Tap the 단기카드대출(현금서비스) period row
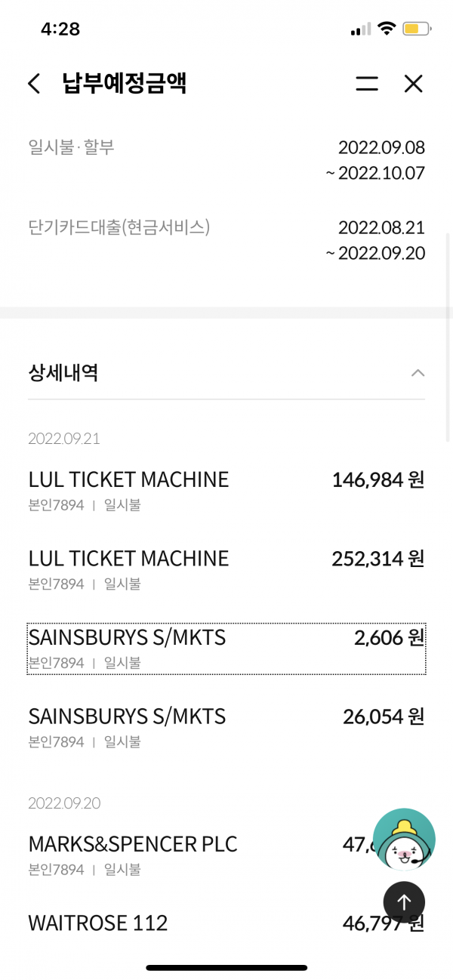The image size is (453, 980). tap(226, 239)
